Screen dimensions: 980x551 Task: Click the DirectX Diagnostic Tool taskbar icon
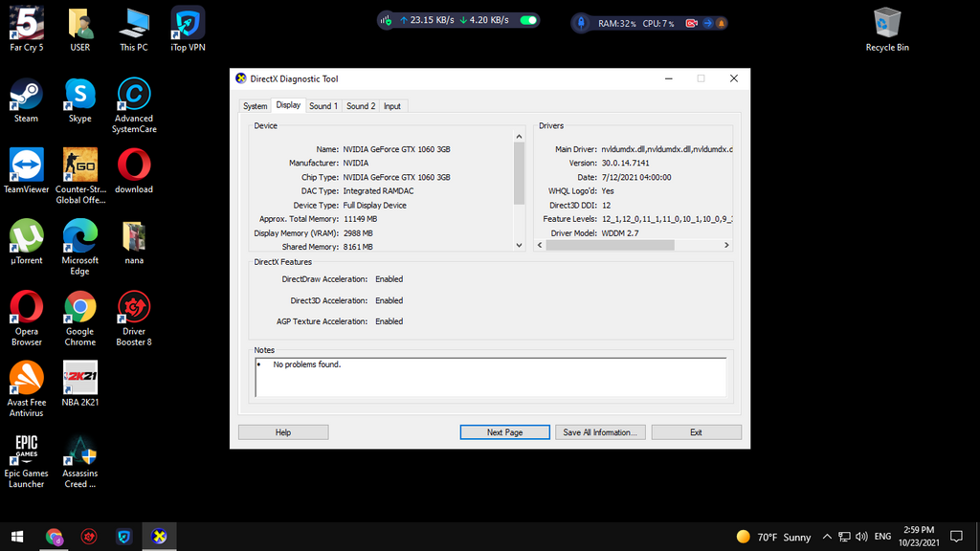click(160, 537)
